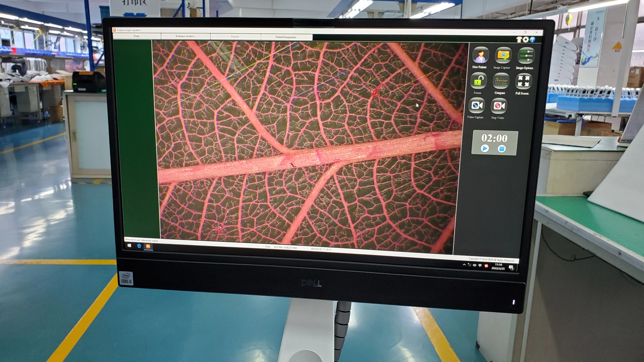This screenshot has height=362, width=644.
Task: Open the Reference Archive tab
Action: point(185,36)
